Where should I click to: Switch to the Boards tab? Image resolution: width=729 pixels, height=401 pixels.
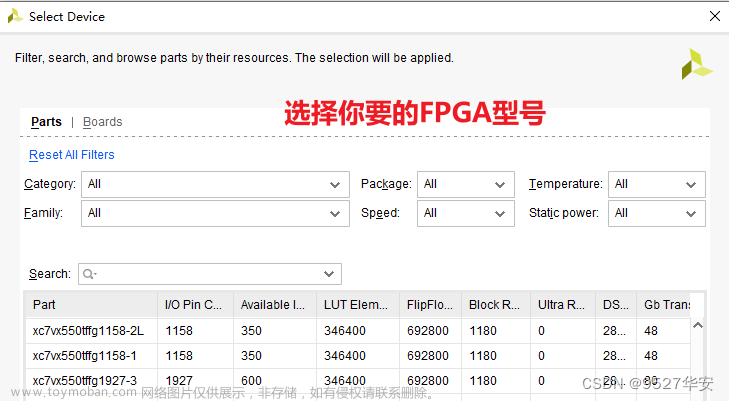(x=102, y=122)
